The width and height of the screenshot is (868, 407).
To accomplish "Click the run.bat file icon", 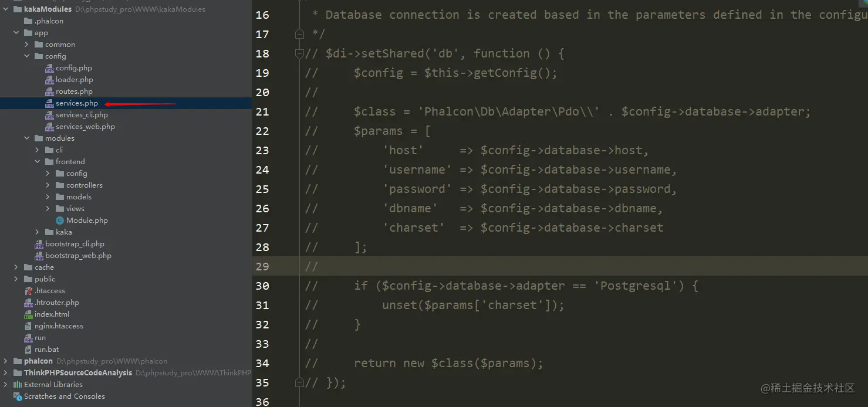I will point(28,350).
